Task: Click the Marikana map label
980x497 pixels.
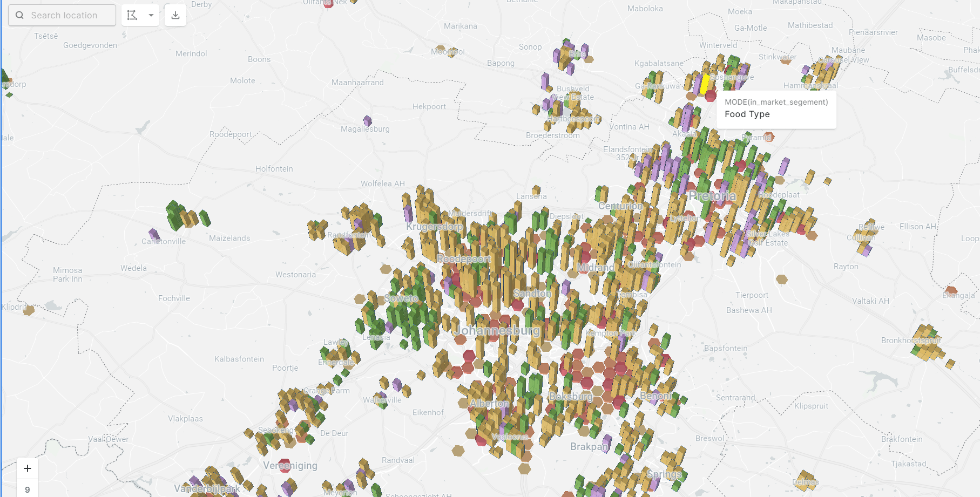Action: 461,26
